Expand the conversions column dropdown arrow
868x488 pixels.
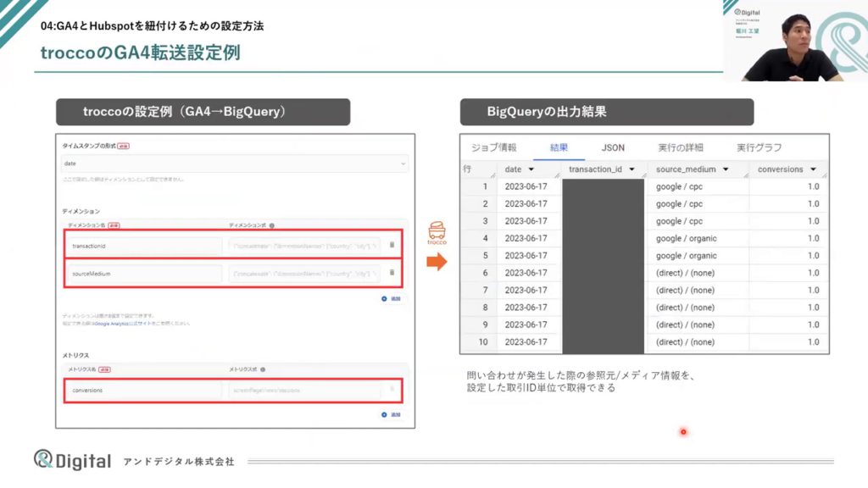tap(815, 169)
